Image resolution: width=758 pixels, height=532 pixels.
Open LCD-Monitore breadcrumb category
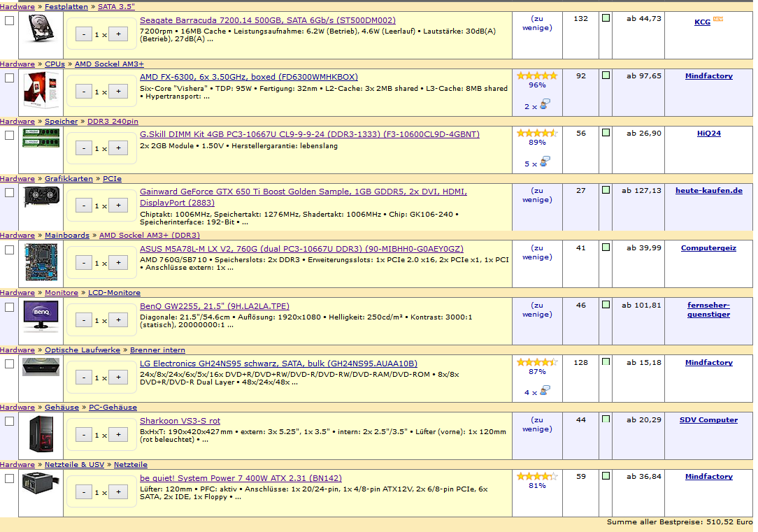(114, 292)
